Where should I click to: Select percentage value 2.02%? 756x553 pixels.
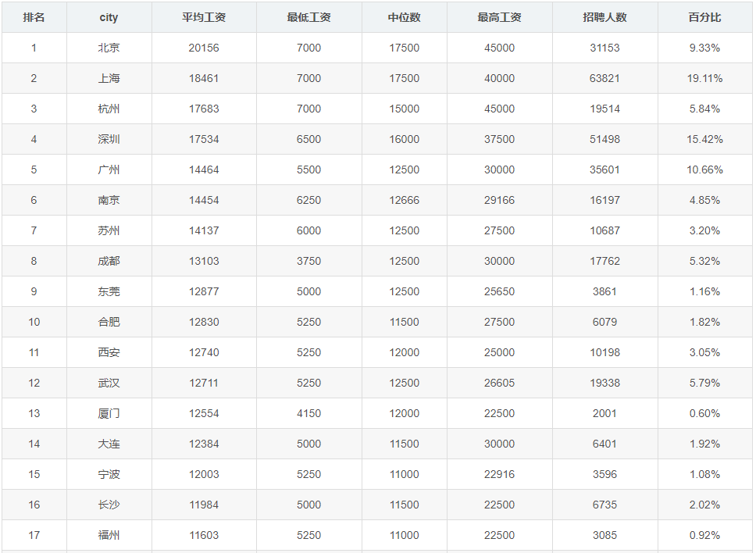pos(704,505)
